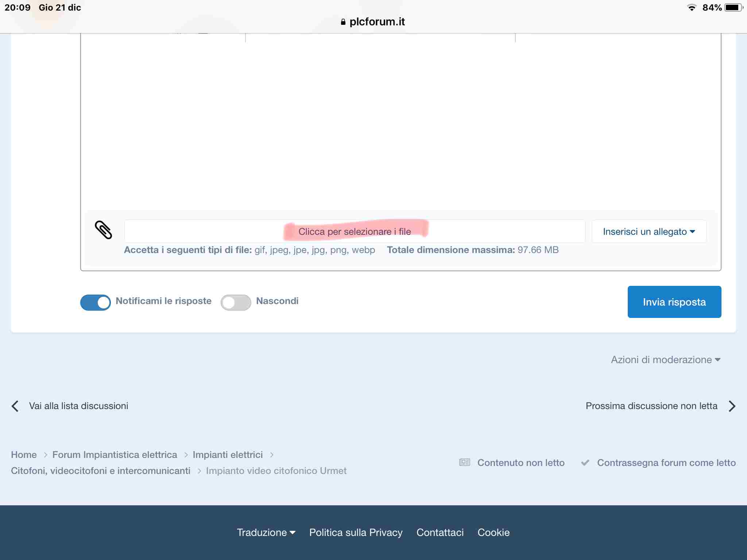
Task: Open the Impianti elettrici breadcrumb
Action: point(228,455)
